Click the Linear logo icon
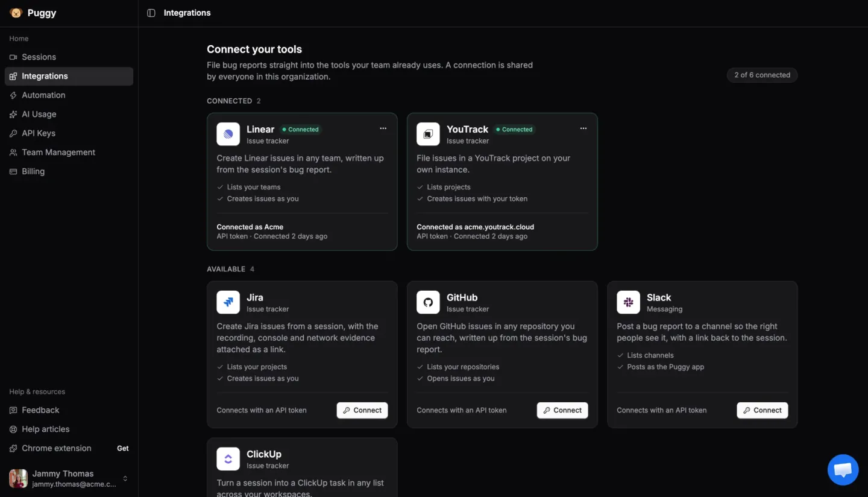The image size is (868, 497). [x=228, y=134]
